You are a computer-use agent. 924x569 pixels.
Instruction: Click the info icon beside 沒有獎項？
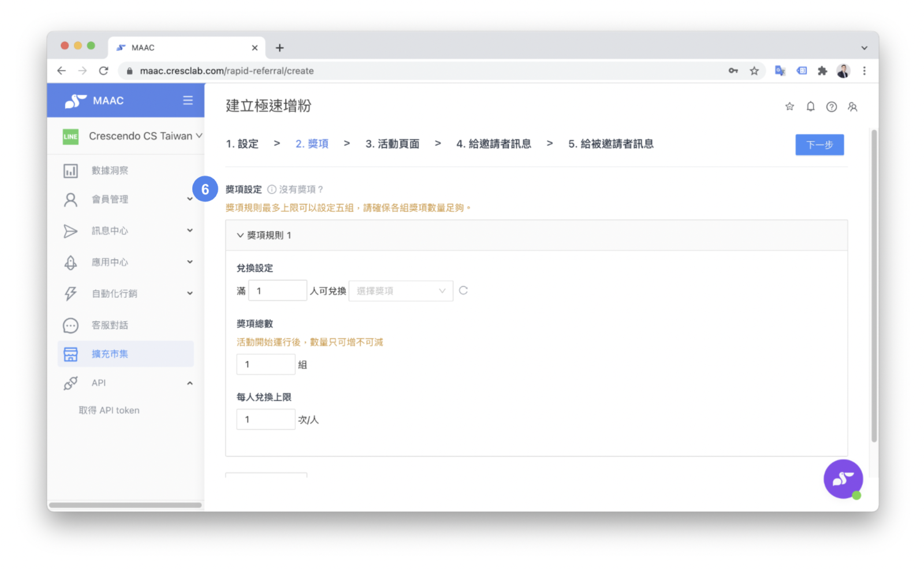[x=271, y=189]
